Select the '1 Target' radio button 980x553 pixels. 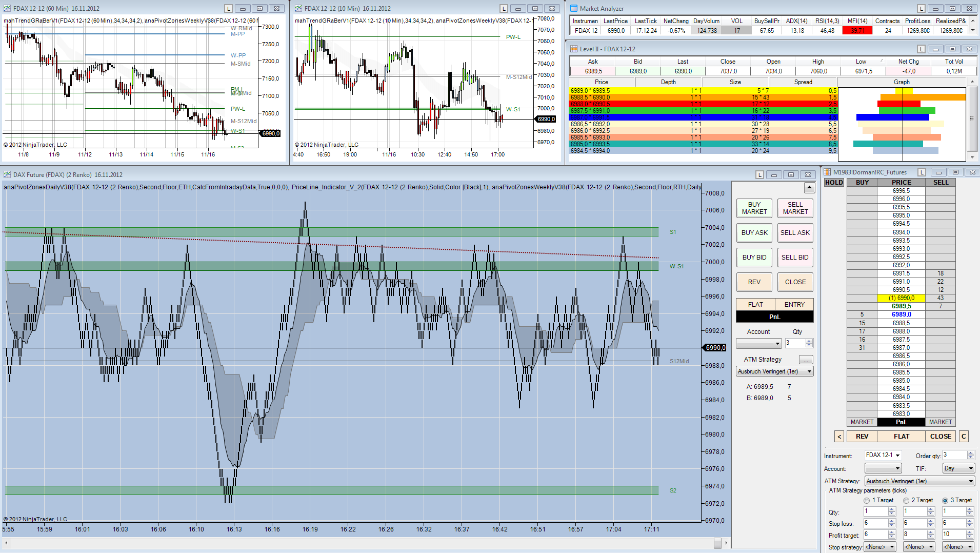867,501
